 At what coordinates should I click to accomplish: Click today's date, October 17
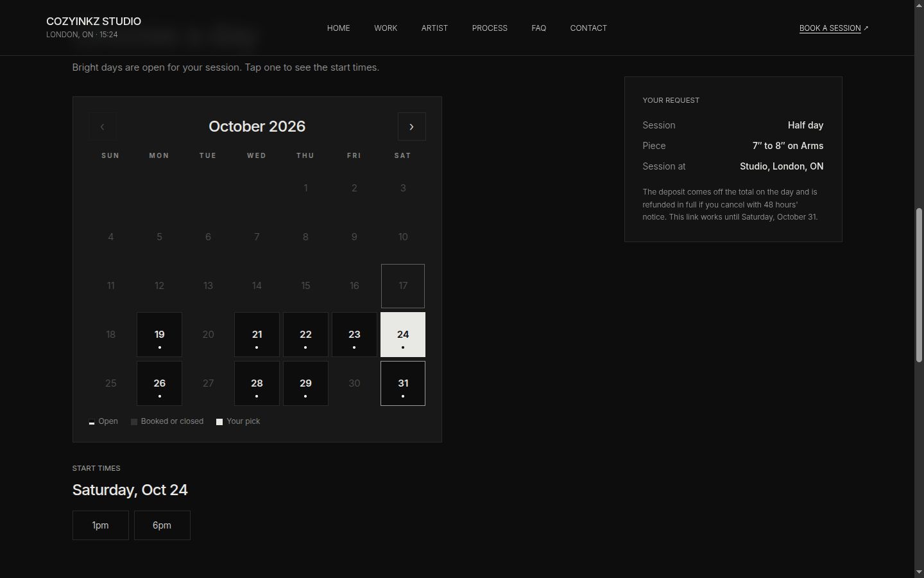(403, 286)
